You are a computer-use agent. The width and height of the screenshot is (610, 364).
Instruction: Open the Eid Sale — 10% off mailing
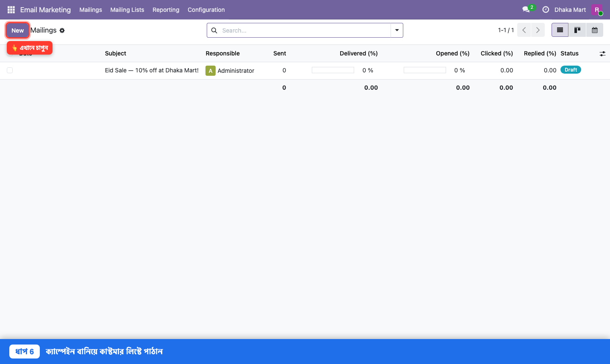[x=152, y=70]
